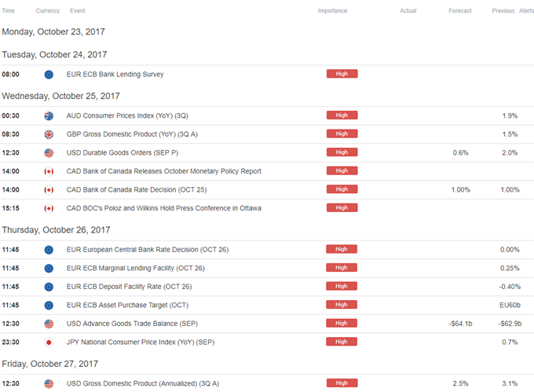Image resolution: width=534 pixels, height=392 pixels.
Task: Click the Canadian flag icon for October Monetary Policy Report
Action: [x=49, y=171]
